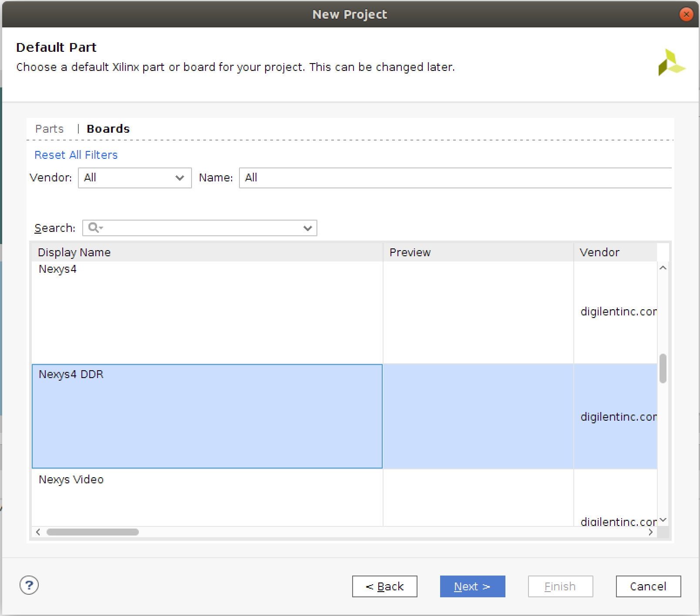Go back with the Back button
Screen dimensions: 700x616
coord(384,586)
